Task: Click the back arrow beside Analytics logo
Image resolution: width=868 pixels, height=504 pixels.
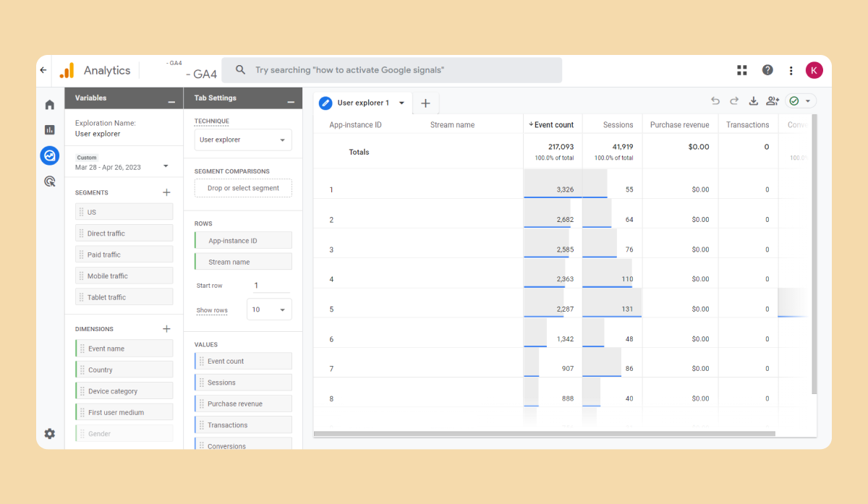Action: tap(43, 70)
